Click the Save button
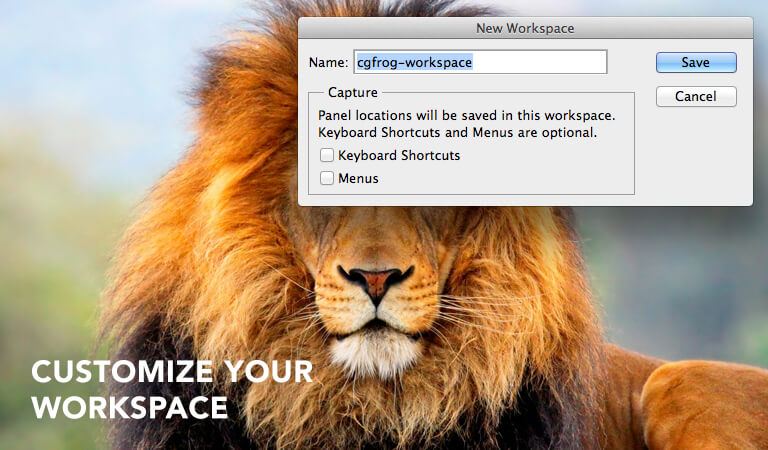The height and width of the screenshot is (450, 768). click(696, 63)
